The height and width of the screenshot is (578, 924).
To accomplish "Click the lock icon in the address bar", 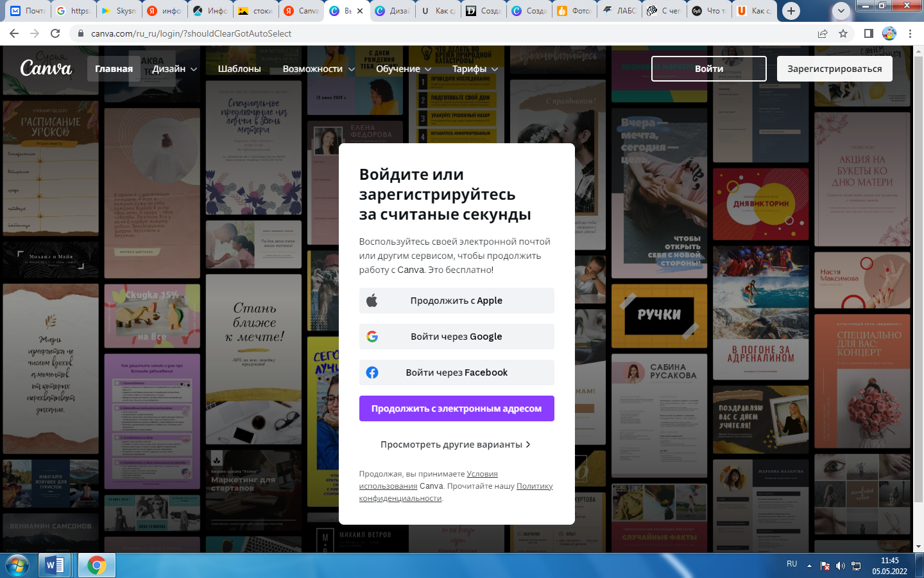I will 81,33.
